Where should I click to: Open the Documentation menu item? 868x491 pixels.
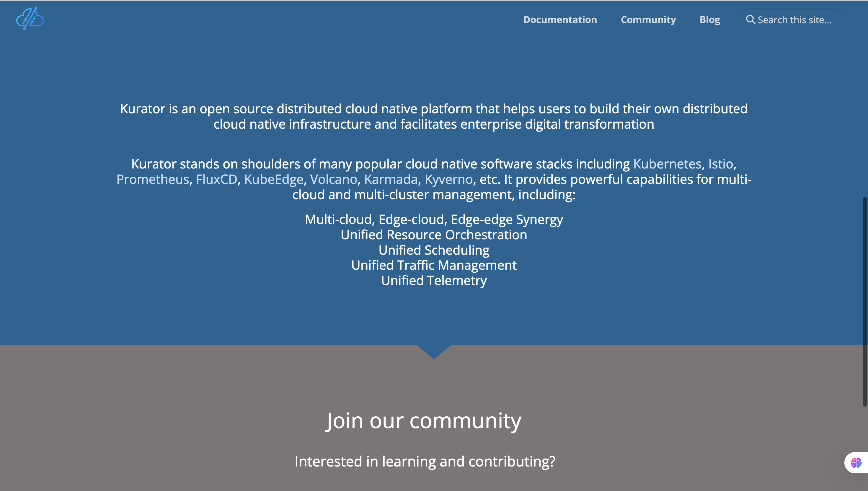point(560,19)
